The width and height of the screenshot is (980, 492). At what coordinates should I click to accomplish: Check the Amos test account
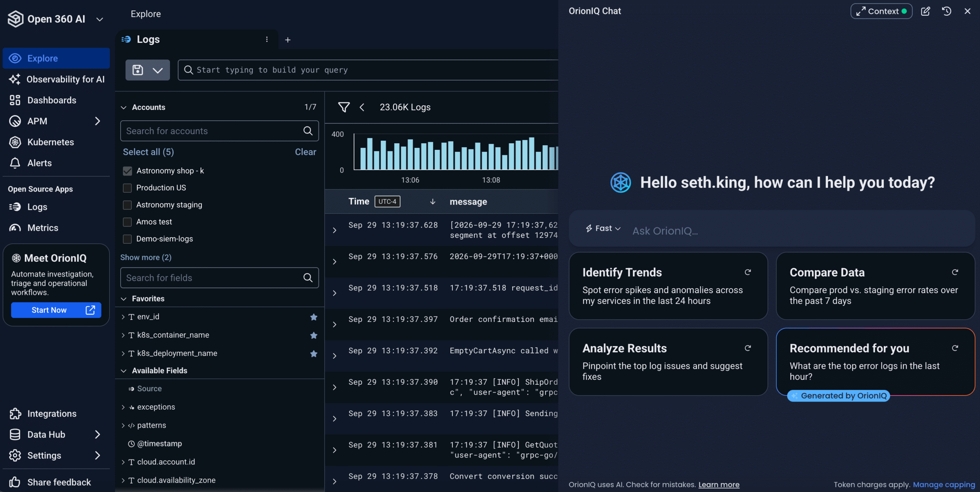point(127,222)
